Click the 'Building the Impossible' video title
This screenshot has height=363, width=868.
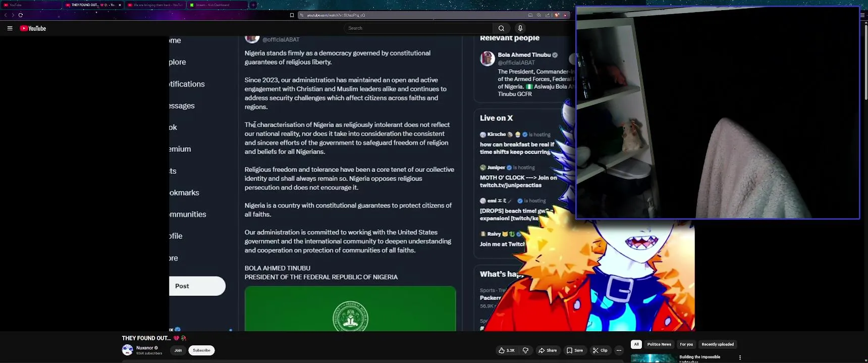700,358
